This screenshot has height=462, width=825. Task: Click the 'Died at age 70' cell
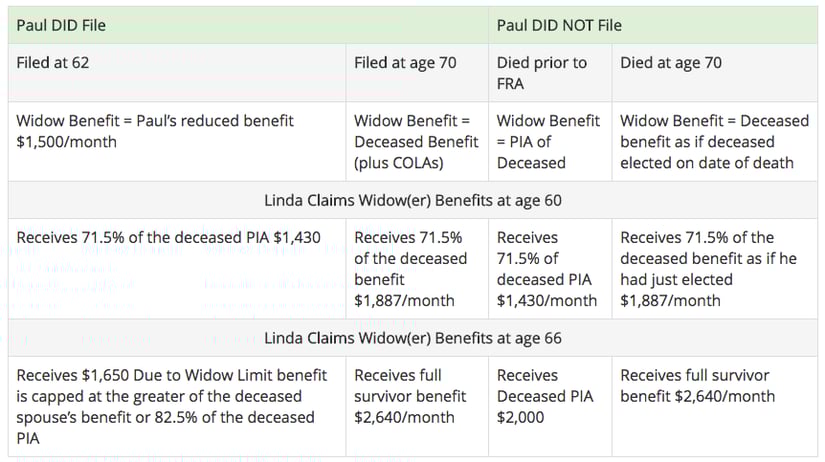pos(715,73)
